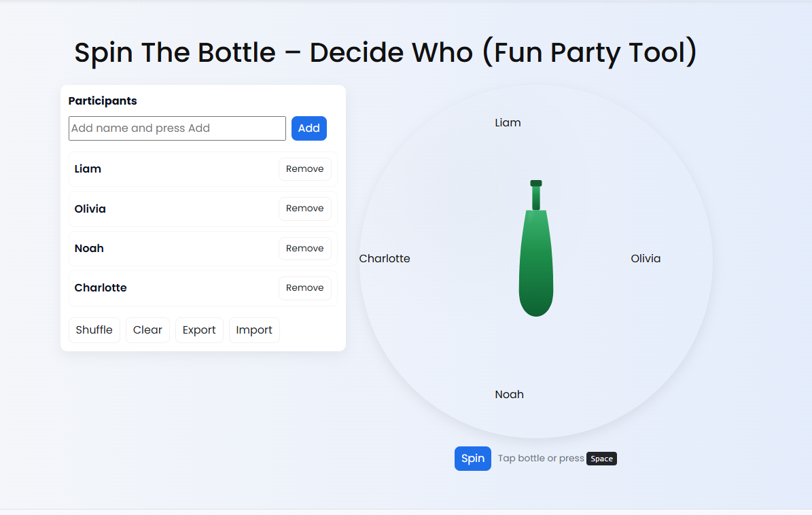Remove Noah from the participants list
This screenshot has width=812, height=515.
click(304, 248)
